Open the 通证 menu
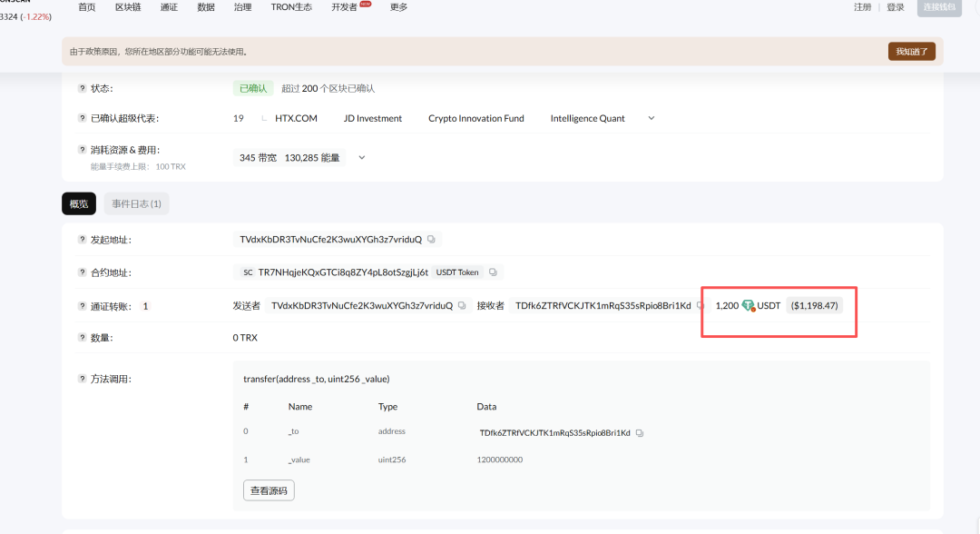The height and width of the screenshot is (534, 980). [169, 7]
